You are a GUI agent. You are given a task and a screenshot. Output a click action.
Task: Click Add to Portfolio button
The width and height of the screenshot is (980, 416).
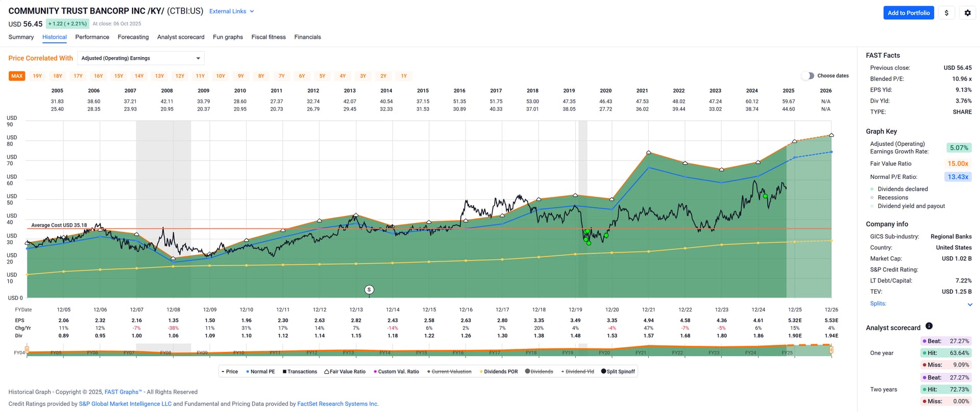[x=908, y=13]
